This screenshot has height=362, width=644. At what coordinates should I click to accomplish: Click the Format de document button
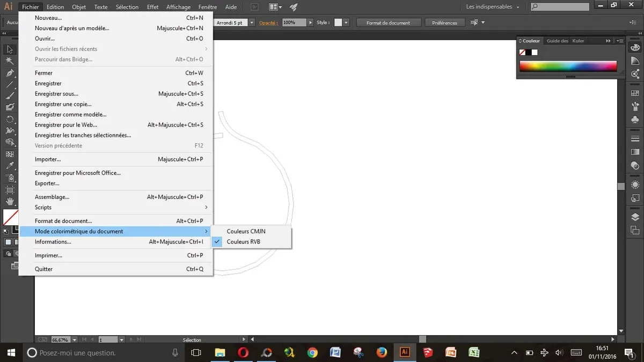[x=388, y=23]
